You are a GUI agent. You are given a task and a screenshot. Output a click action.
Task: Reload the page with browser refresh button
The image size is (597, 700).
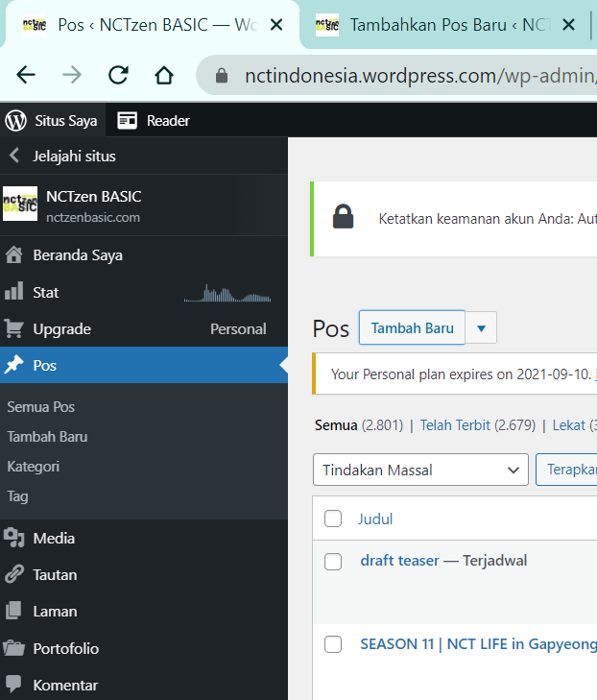(x=118, y=75)
